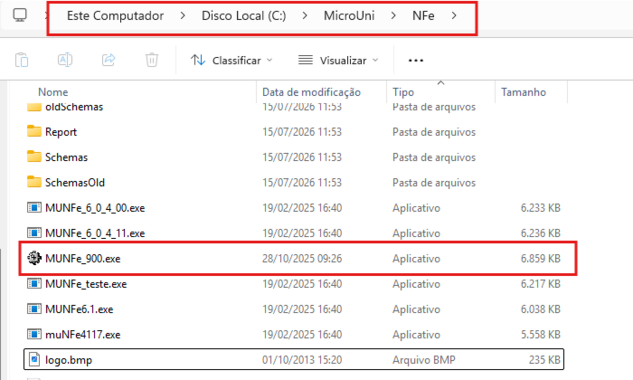
Task: Select the SchemasOld folder name
Action: tap(75, 183)
